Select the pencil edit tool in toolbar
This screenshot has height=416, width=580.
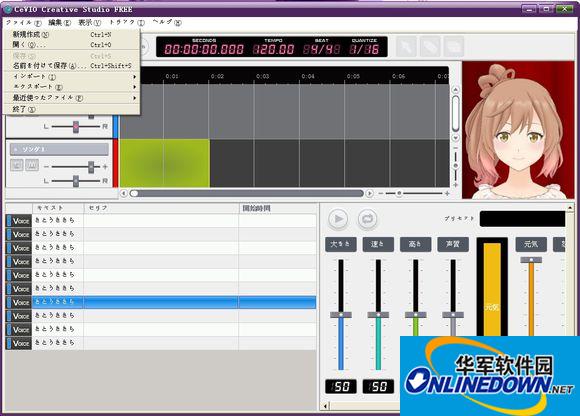[x=430, y=47]
